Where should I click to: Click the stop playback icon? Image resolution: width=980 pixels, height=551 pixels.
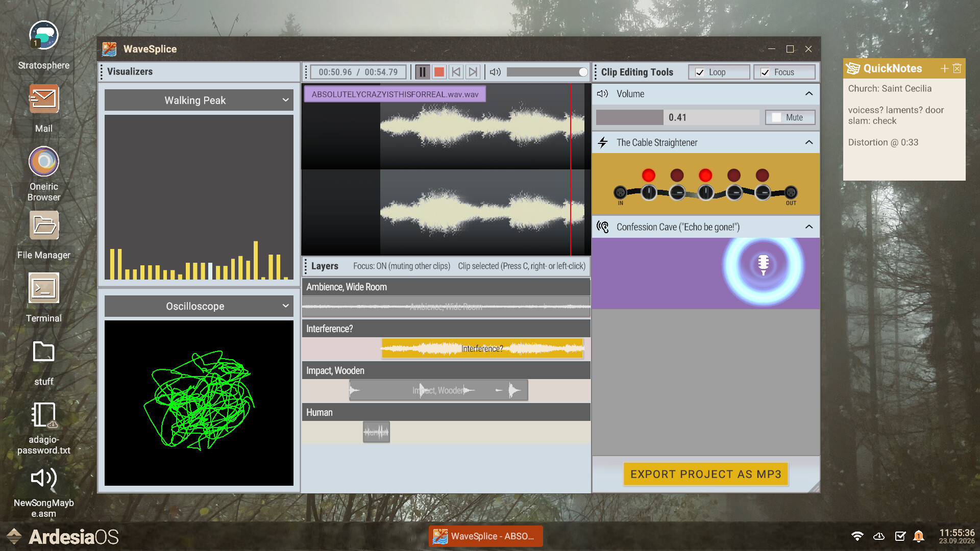(x=438, y=72)
